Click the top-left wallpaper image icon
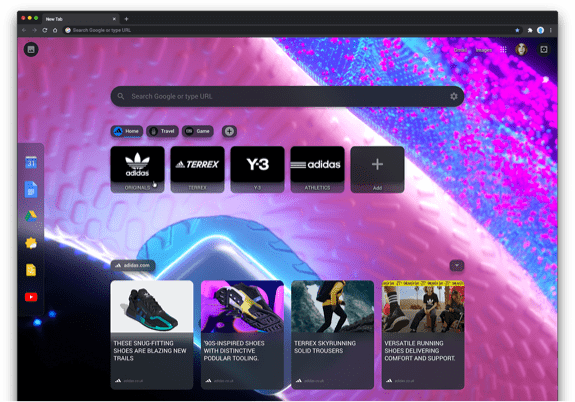Screen dimensions: 575x402 pyautogui.click(x=31, y=49)
